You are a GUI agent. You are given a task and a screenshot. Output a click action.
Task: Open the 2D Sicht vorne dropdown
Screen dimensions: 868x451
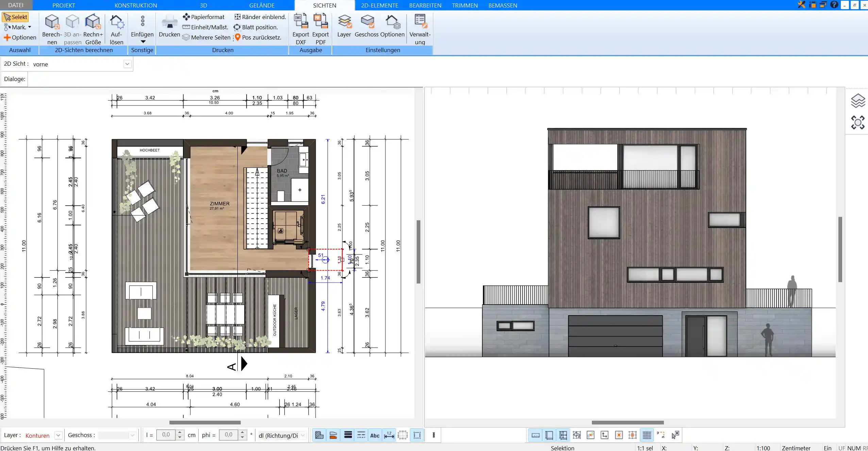127,64
